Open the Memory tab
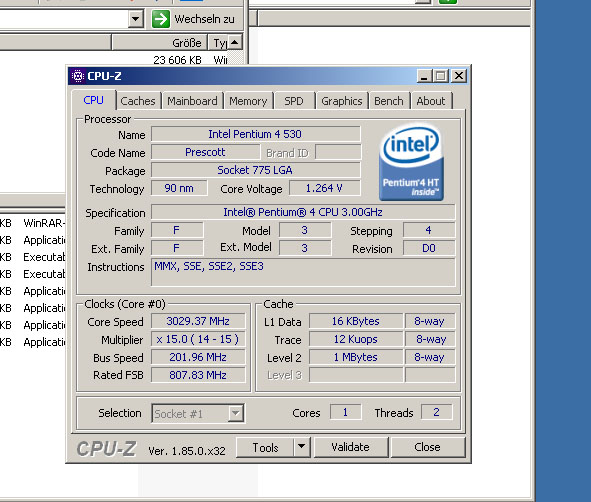Screen dimensions: 591x502 (248, 101)
